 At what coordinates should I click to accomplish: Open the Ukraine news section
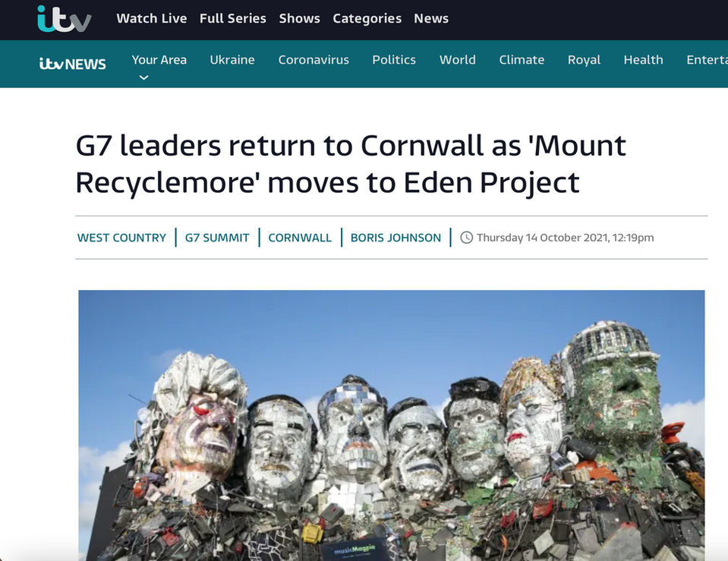pos(232,60)
